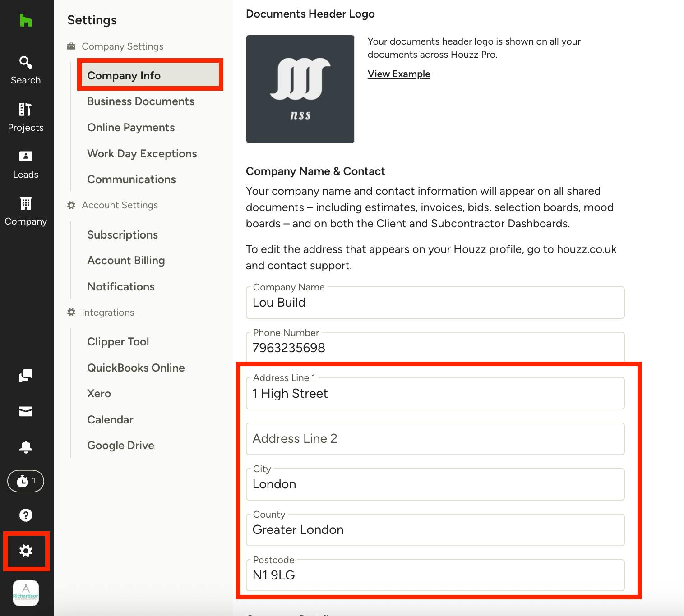Screen dimensions: 684x616
Task: Click the Account Settings gear icon
Action: 71,205
